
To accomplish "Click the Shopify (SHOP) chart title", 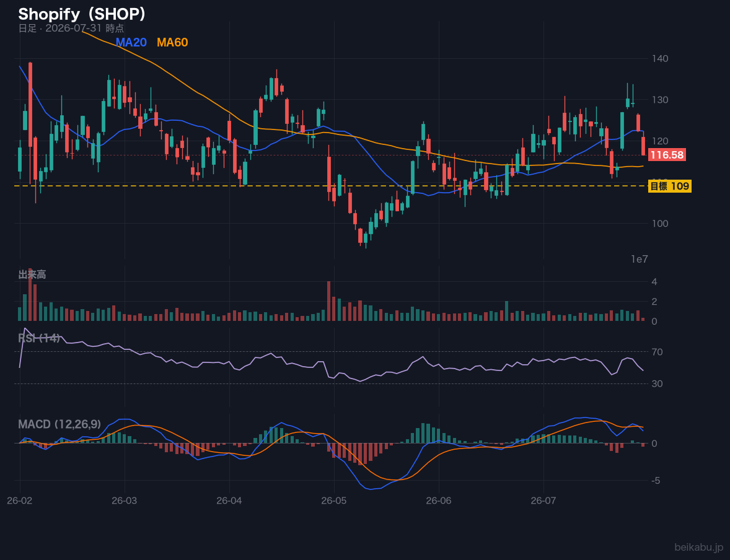I will click(x=82, y=14).
